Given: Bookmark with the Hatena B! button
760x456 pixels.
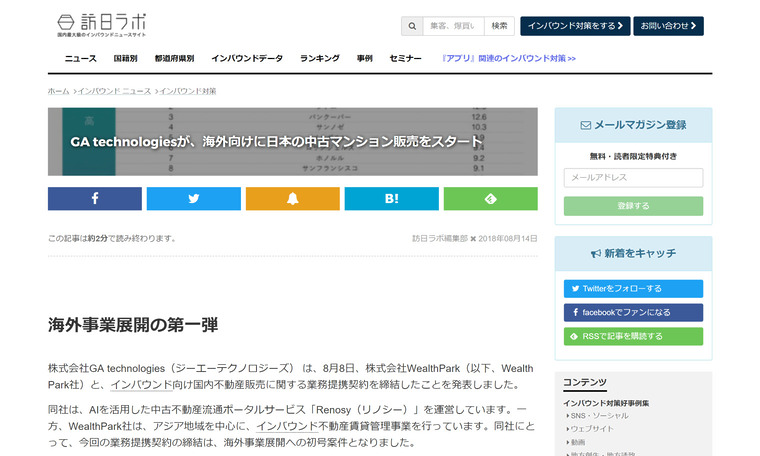Looking at the screenshot, I should (391, 198).
